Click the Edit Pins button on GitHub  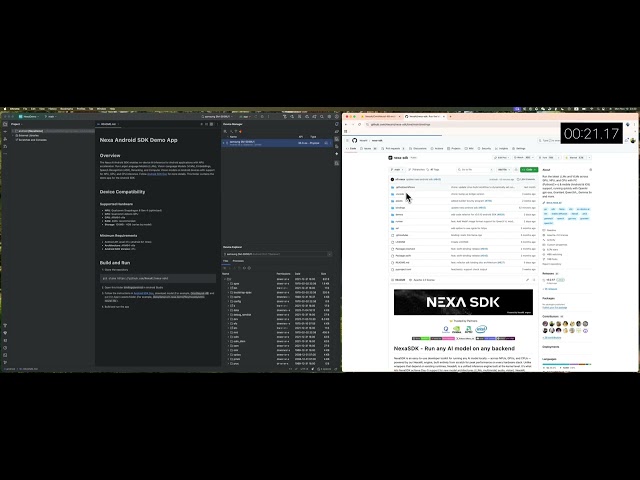[502, 158]
